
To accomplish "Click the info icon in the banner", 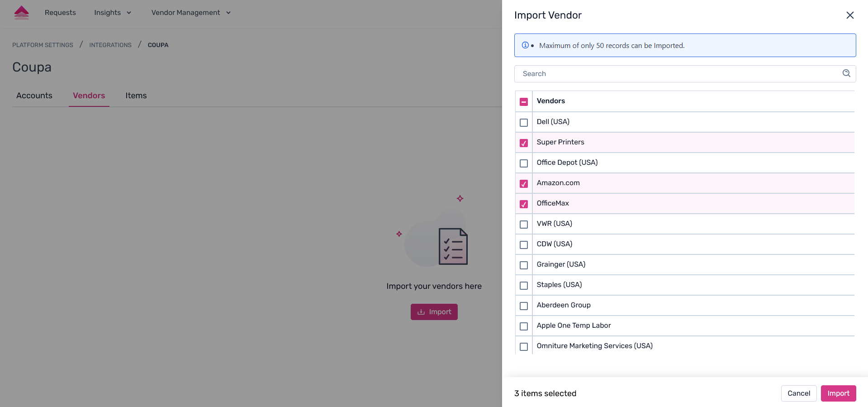I will coord(525,45).
